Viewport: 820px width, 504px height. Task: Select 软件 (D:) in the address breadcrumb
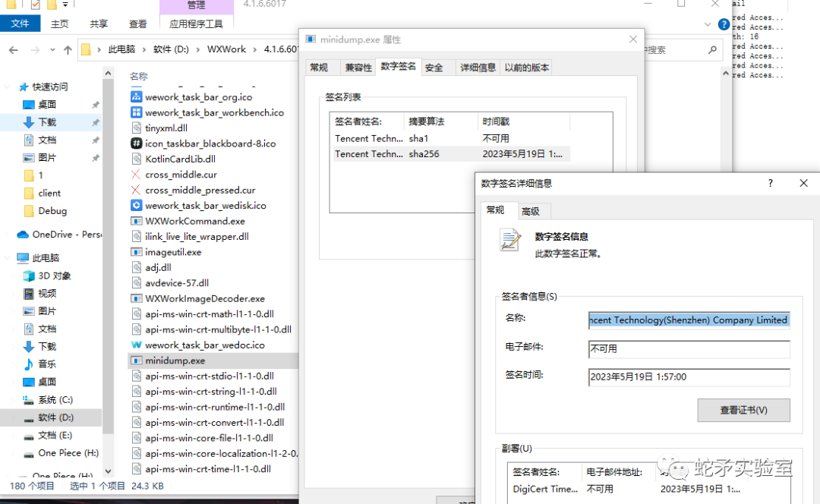click(x=171, y=49)
